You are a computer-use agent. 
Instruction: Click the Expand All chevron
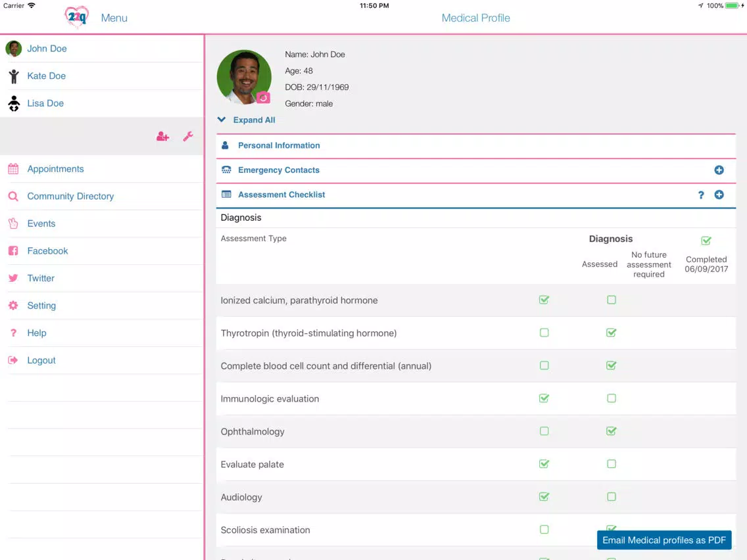222,120
